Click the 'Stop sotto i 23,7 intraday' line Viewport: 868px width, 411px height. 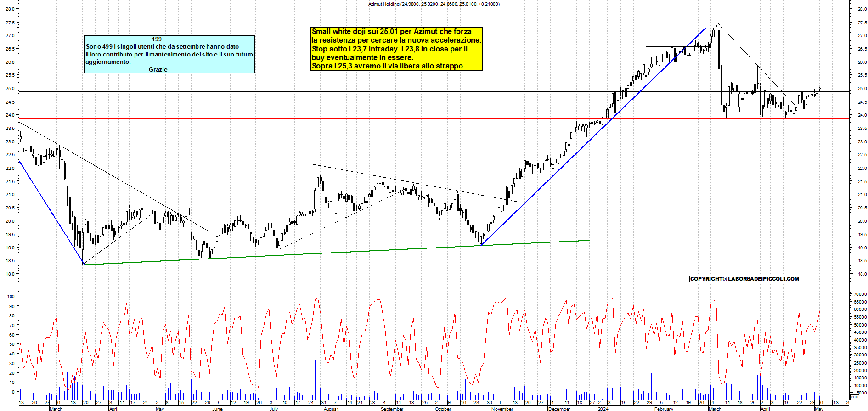(x=389, y=49)
